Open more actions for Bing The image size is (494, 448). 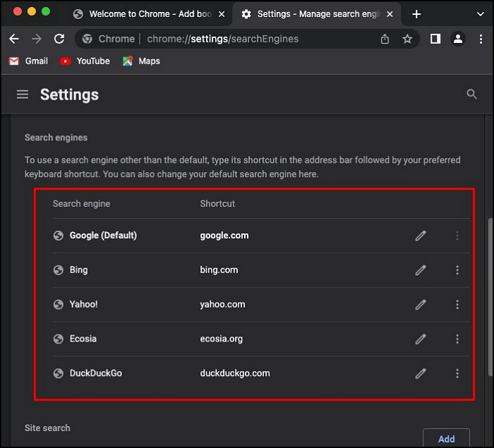(457, 270)
